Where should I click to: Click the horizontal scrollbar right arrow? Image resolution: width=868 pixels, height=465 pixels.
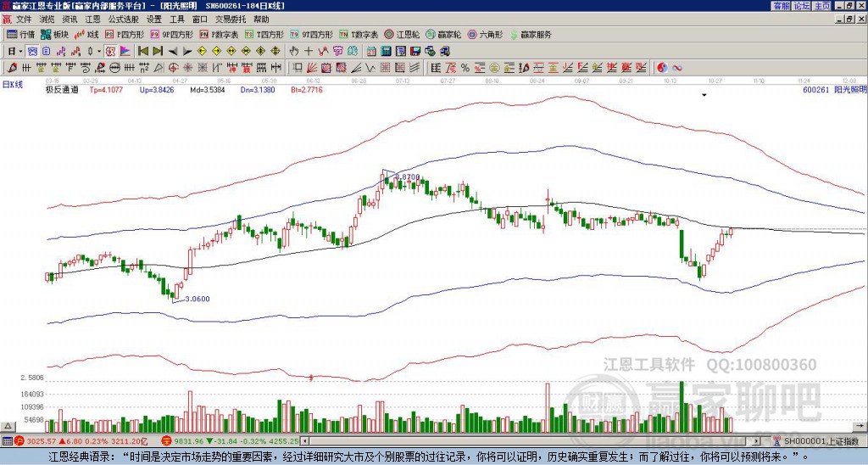click(x=757, y=441)
